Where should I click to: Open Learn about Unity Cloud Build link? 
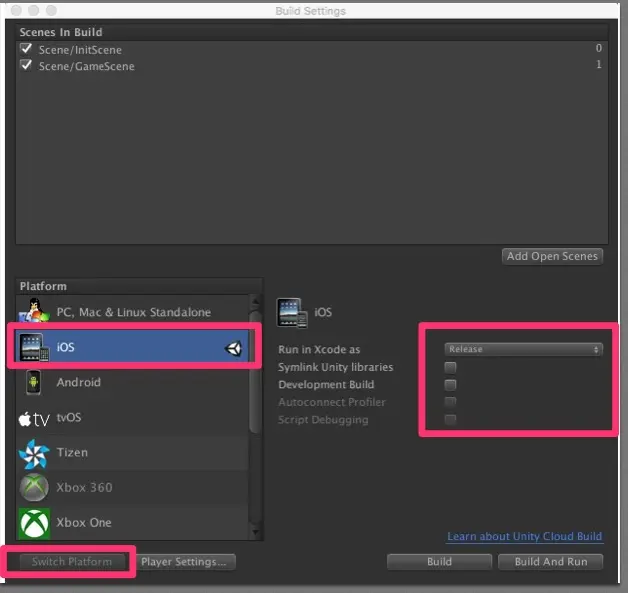[525, 537]
